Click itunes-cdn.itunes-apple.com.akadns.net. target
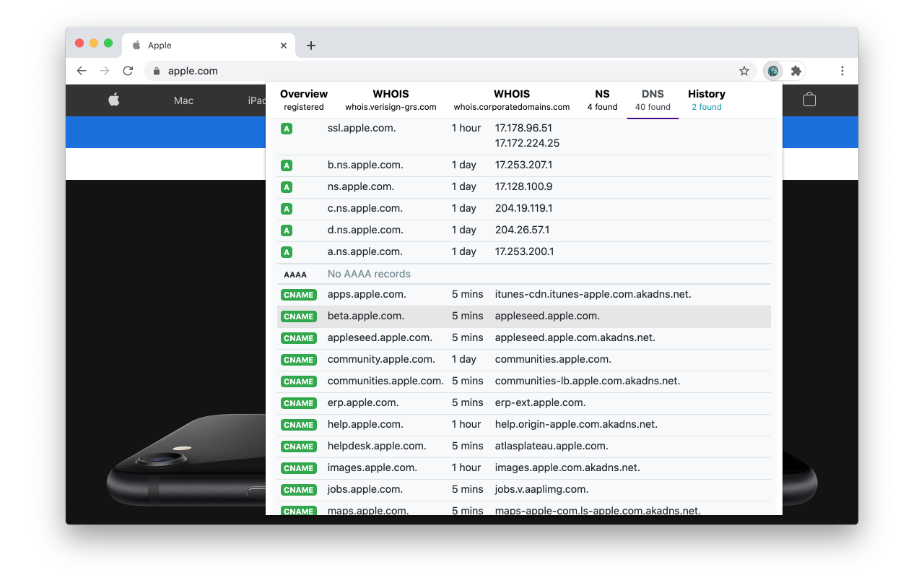Image resolution: width=924 pixels, height=578 pixels. click(x=593, y=294)
